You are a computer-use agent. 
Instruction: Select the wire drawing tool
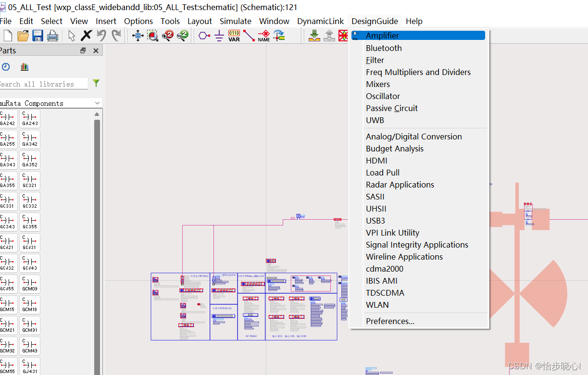click(249, 36)
